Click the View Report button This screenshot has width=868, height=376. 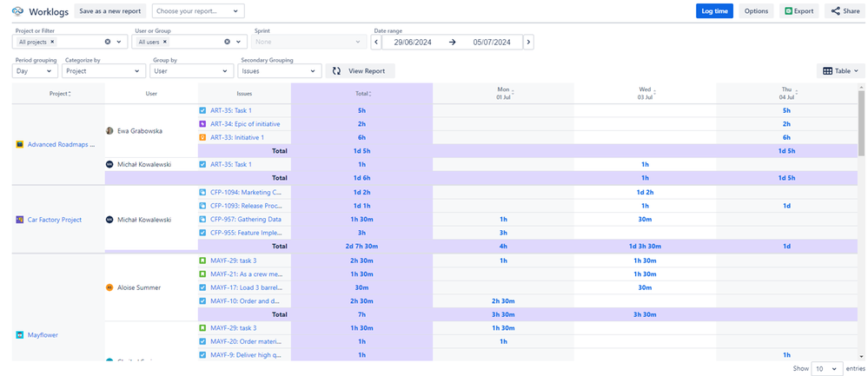pyautogui.click(x=361, y=71)
